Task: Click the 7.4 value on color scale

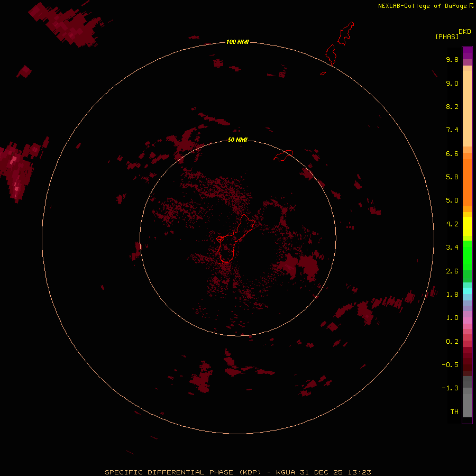Action: (452, 130)
